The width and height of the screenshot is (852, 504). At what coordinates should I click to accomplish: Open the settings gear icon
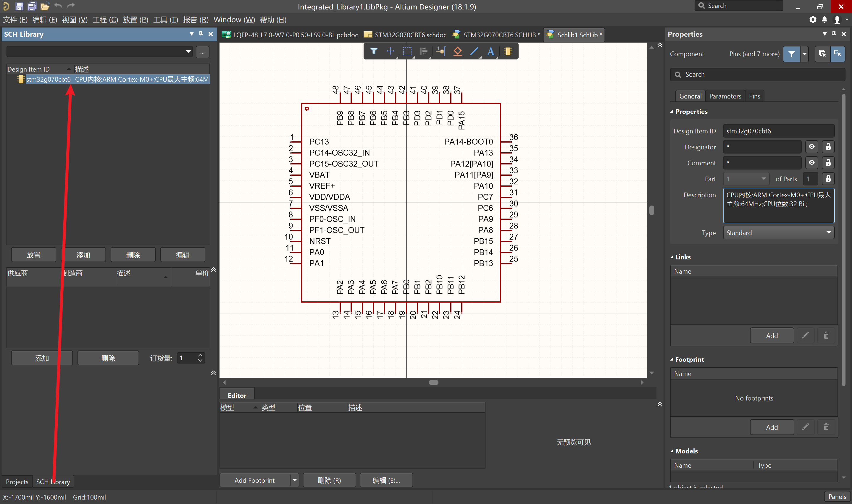point(813,20)
